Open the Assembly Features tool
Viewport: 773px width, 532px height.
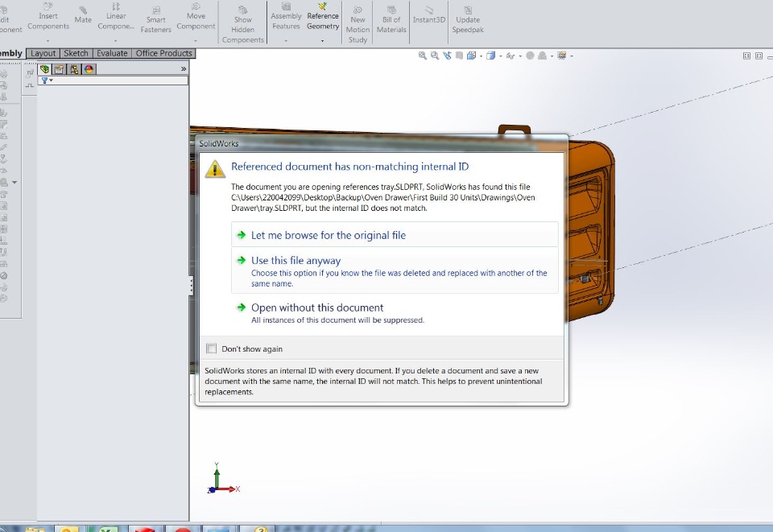tap(286, 17)
